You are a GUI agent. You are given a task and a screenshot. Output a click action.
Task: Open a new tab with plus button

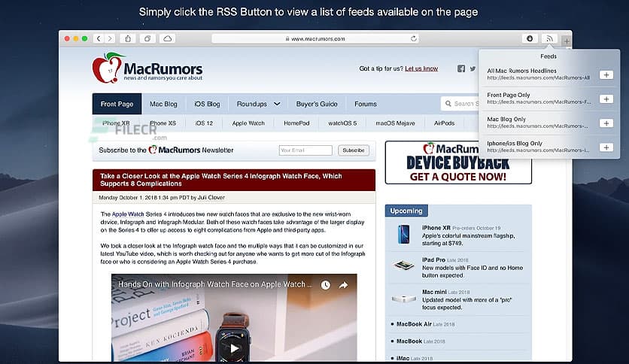click(x=567, y=41)
